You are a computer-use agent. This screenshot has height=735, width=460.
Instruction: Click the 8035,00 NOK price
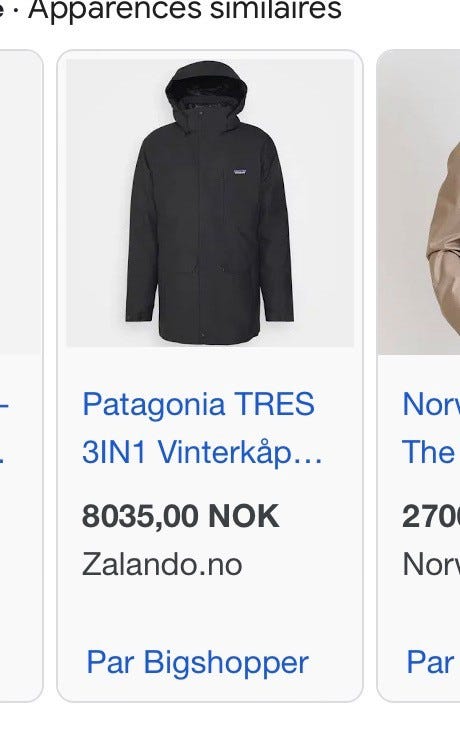(x=181, y=517)
